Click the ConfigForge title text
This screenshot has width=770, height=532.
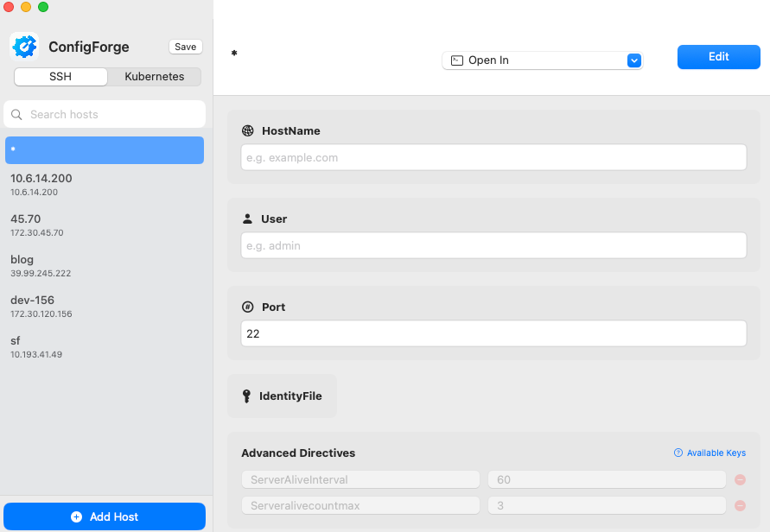[89, 47]
